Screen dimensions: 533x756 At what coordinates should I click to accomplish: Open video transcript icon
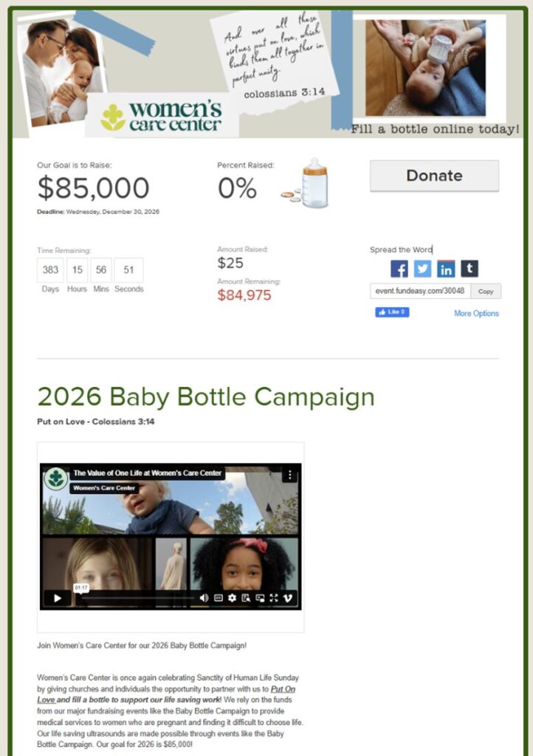point(246,598)
